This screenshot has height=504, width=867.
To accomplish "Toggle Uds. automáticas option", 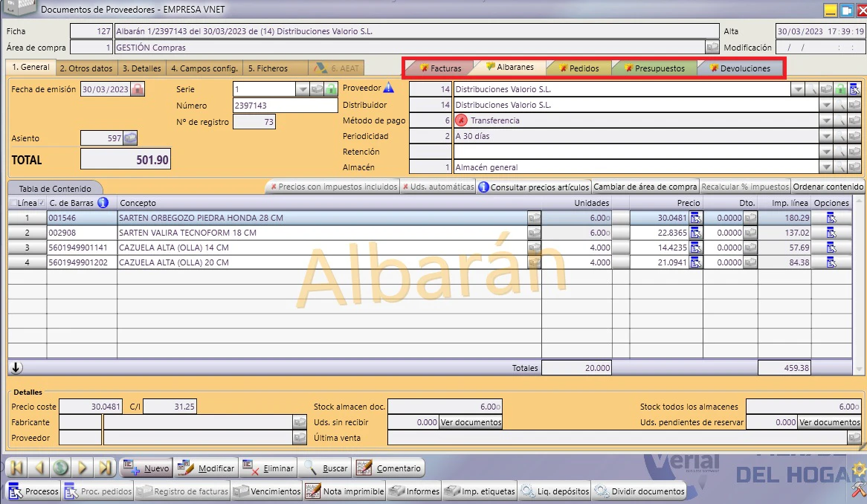I will point(438,187).
